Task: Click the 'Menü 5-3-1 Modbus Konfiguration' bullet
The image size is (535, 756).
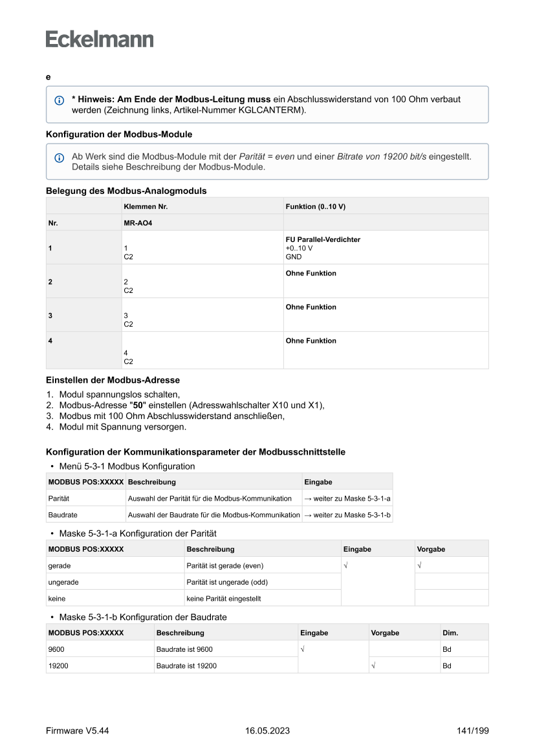Action: click(127, 466)
